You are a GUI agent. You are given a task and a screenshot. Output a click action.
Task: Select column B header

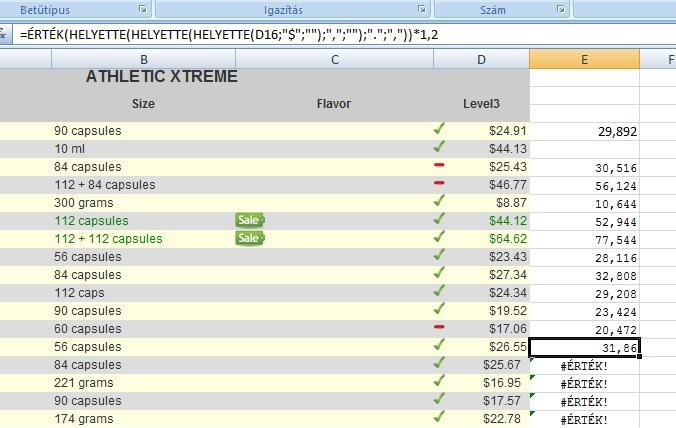[x=144, y=59]
